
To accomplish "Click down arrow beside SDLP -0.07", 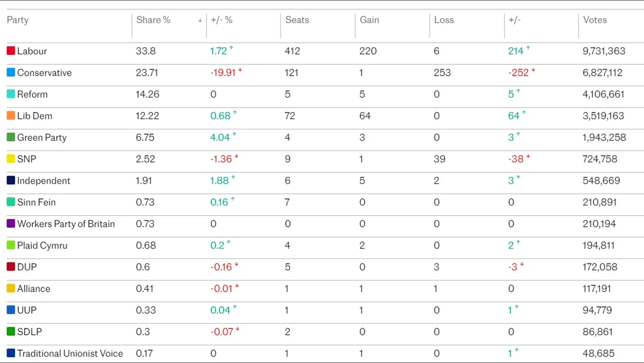I will [237, 330].
